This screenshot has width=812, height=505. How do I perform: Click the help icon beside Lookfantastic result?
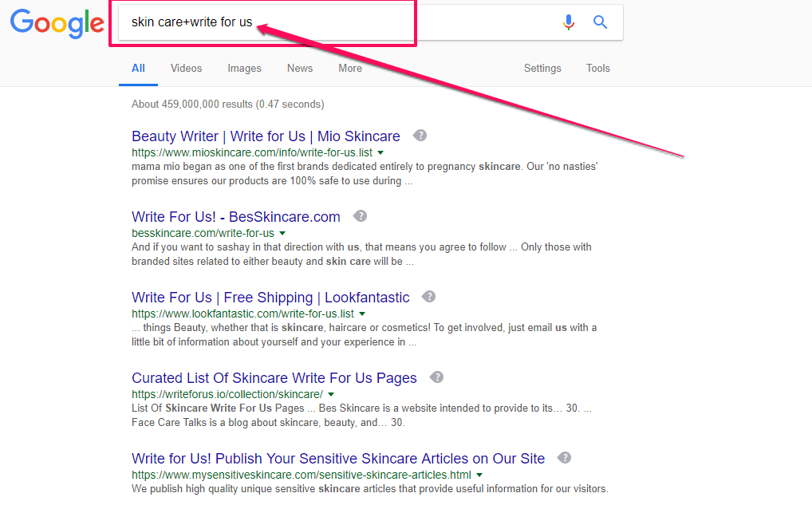429,297
